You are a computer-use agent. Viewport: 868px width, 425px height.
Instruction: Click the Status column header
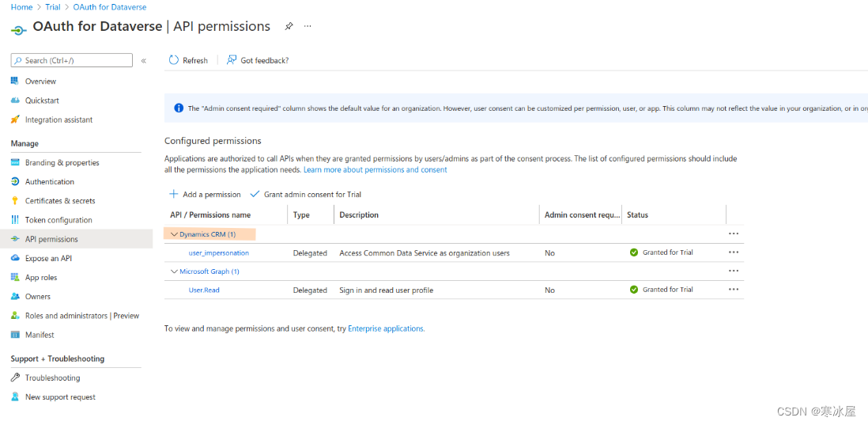pos(637,215)
